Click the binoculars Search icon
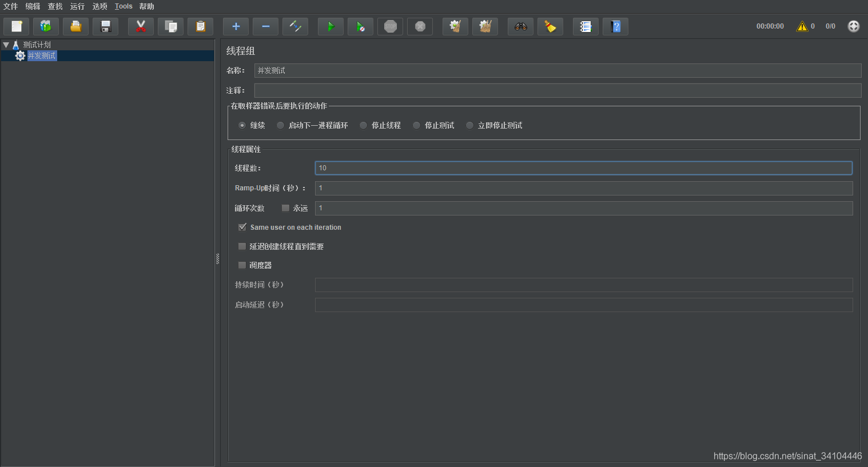Viewport: 868px width, 467px height. pyautogui.click(x=520, y=26)
